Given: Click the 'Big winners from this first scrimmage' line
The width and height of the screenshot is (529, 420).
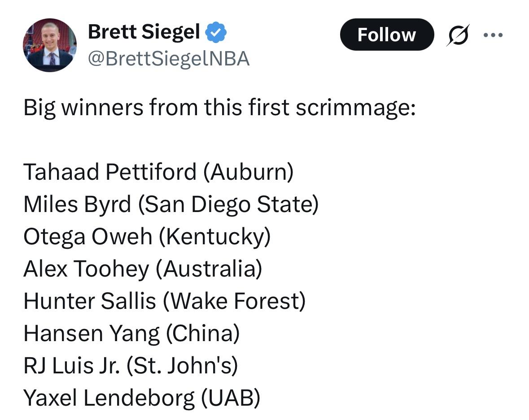Looking at the screenshot, I should pos(219,108).
